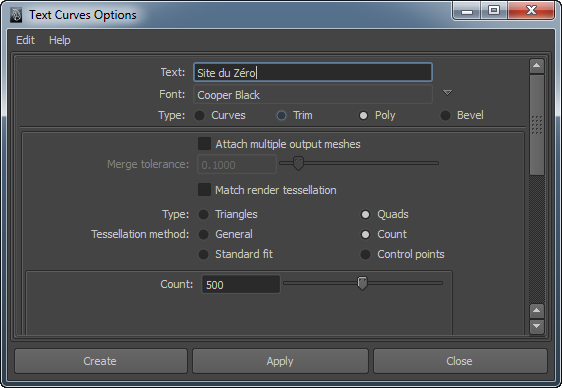562x388 pixels.
Task: Select Control points tessellation method
Action: [x=365, y=255]
